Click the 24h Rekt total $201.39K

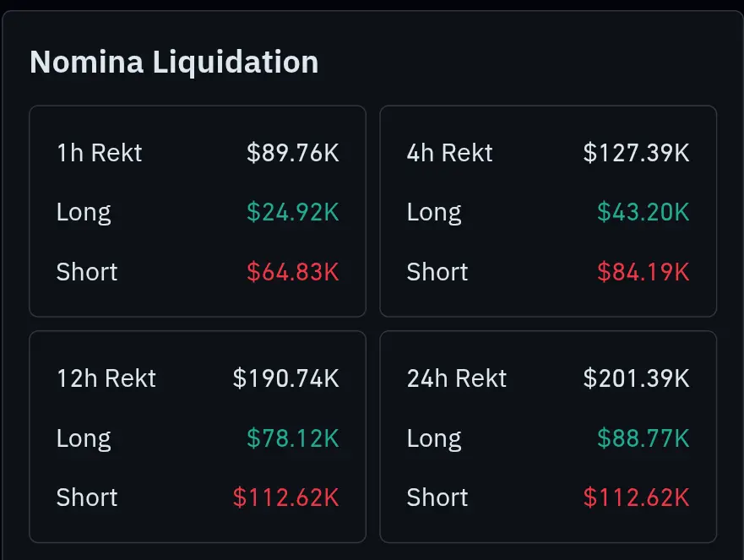[x=636, y=378]
